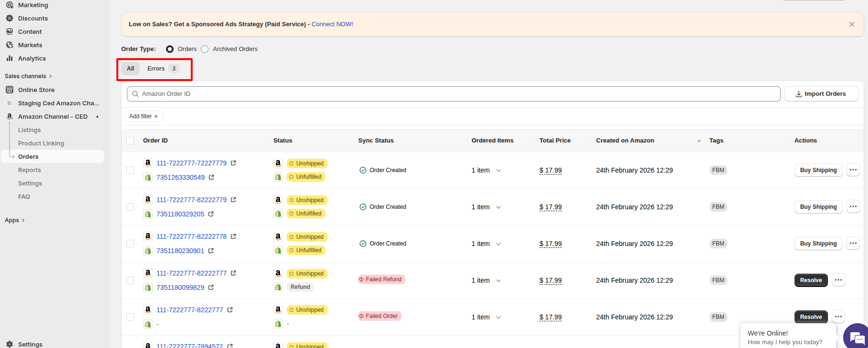This screenshot has width=868, height=348.
Task: Open external link icon beside Shopify order 7351180329205
Action: click(x=211, y=214)
